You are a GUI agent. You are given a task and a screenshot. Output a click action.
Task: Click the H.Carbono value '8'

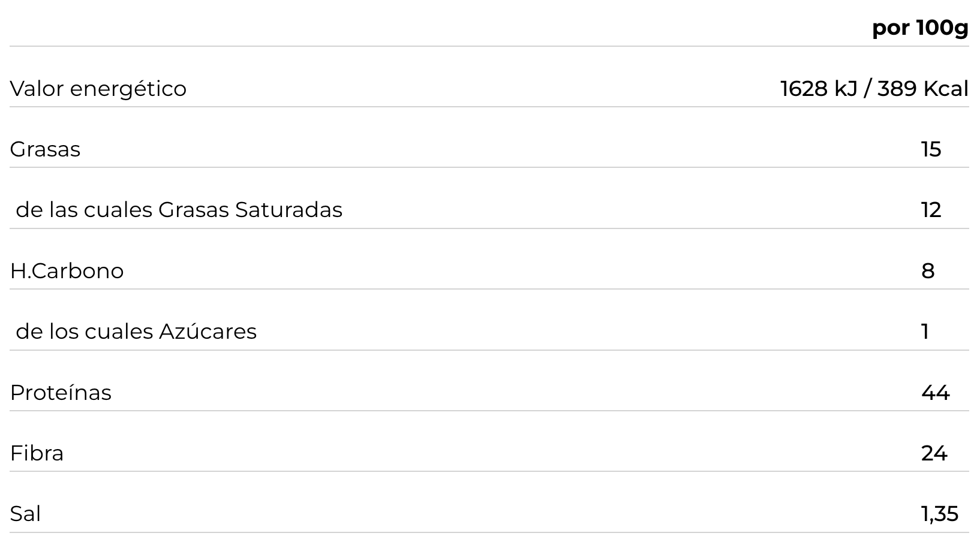coord(928,271)
